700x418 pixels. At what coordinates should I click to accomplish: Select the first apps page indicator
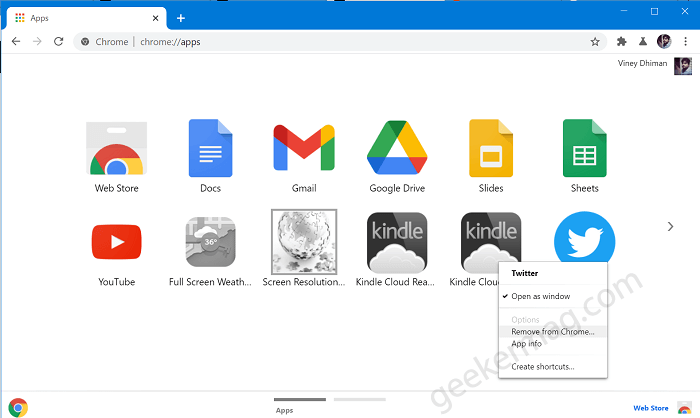click(300, 399)
